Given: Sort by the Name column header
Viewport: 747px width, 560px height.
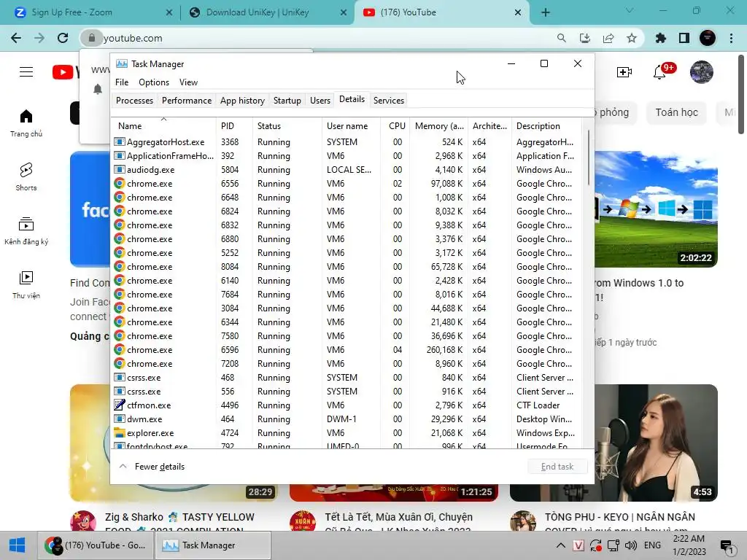Looking at the screenshot, I should click(163, 125).
